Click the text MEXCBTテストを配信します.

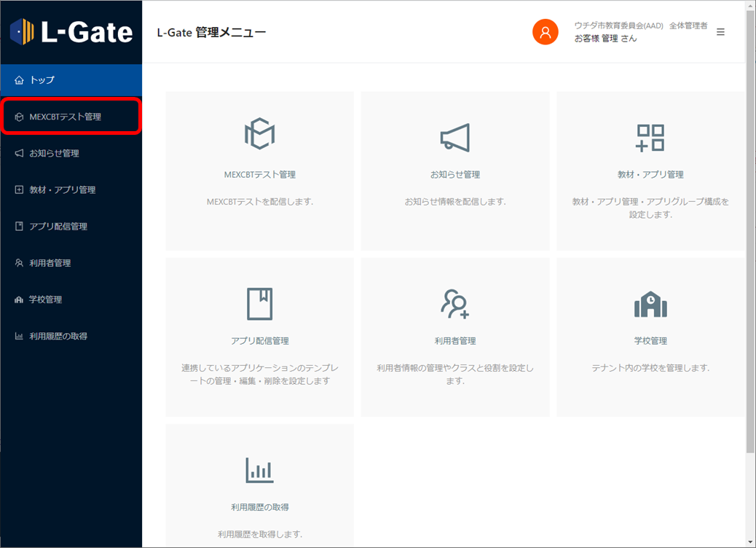click(260, 202)
